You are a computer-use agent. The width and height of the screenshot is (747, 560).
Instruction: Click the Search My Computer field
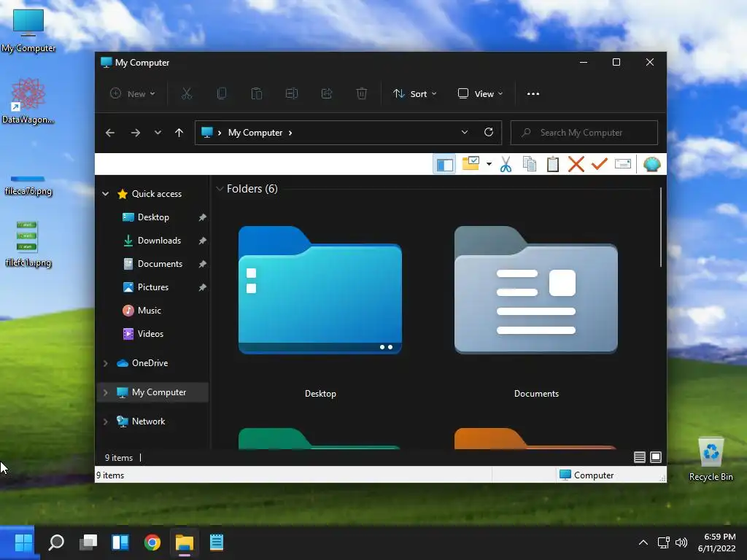tap(584, 133)
